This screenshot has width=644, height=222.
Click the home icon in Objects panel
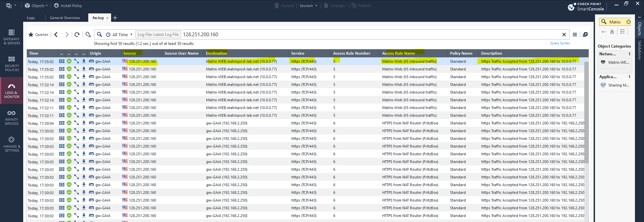click(x=612, y=32)
